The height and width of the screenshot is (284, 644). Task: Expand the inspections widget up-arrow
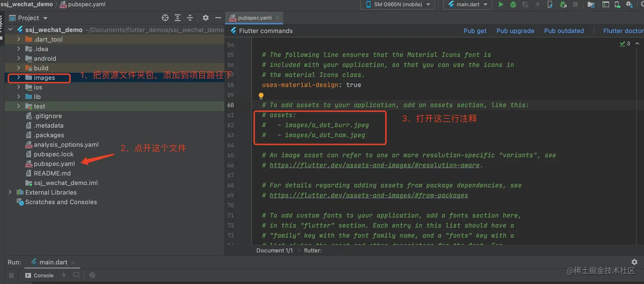click(x=637, y=43)
